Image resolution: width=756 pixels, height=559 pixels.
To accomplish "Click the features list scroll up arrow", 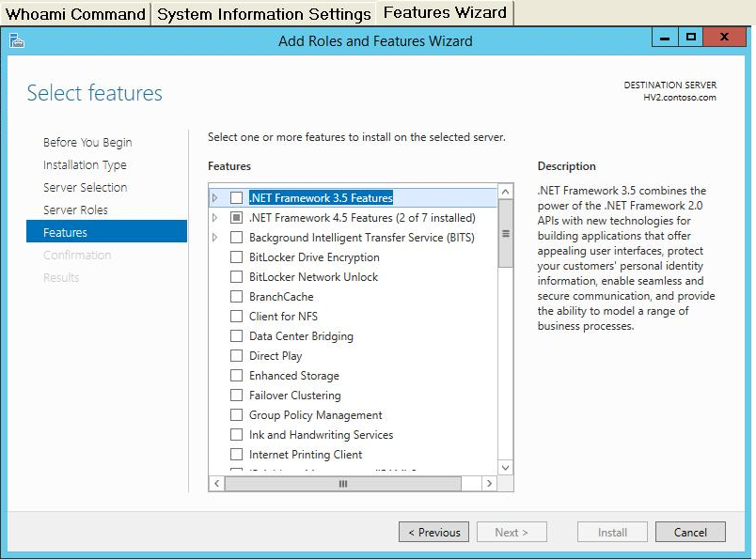I will [x=505, y=192].
